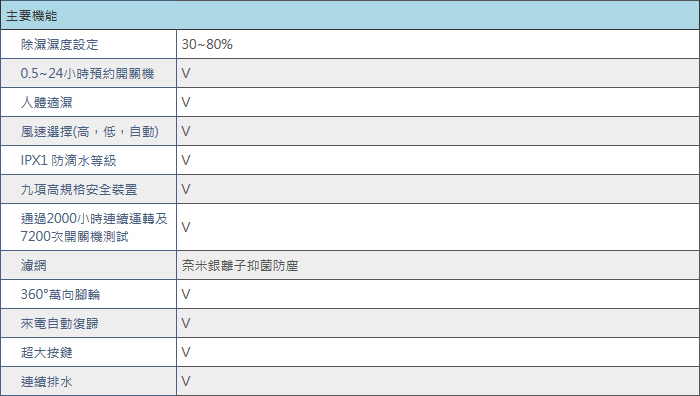
Task: Select the 除濕濕度設定 row label
Action: [59, 45]
